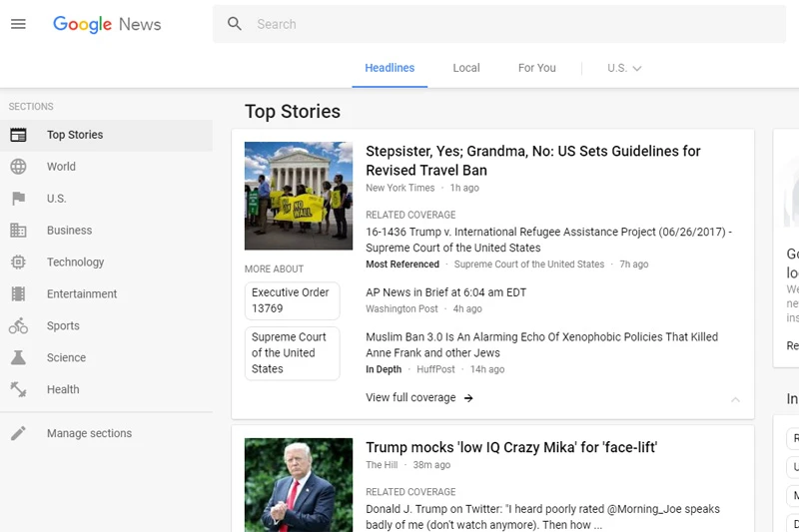Click the World globe icon
Screen dimensions: 799x532
(x=18, y=167)
